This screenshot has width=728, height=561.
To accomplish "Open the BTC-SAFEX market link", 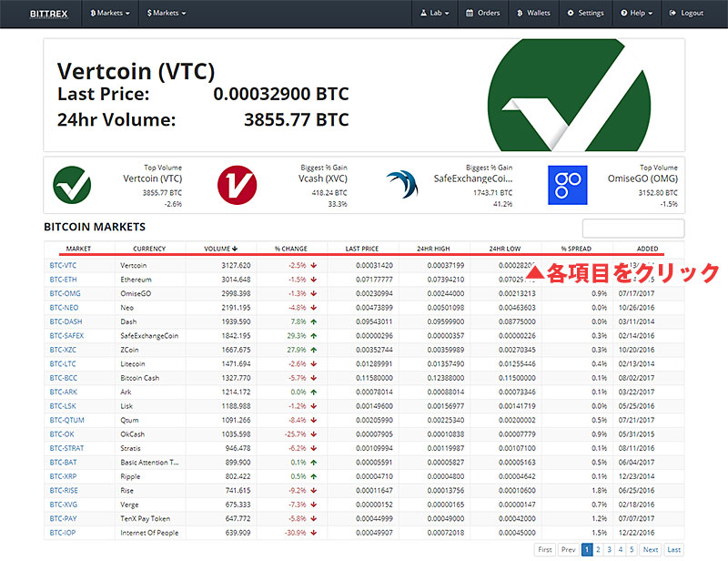I will [x=66, y=335].
